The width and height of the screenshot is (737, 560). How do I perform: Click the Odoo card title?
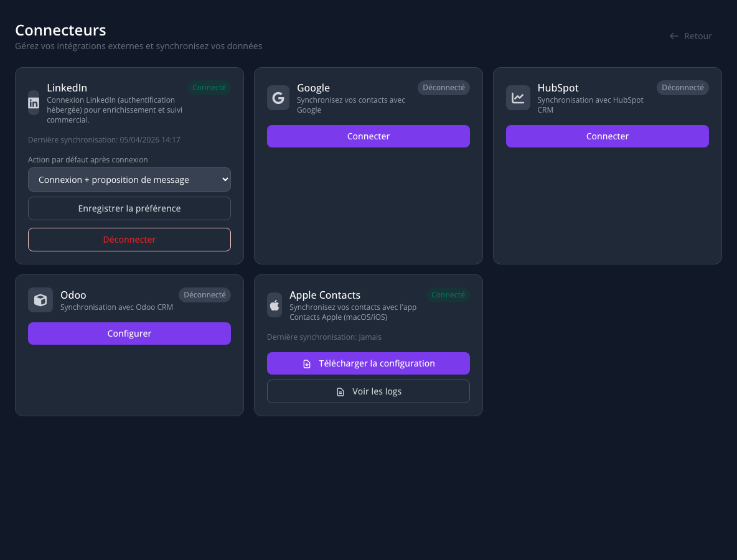(73, 295)
